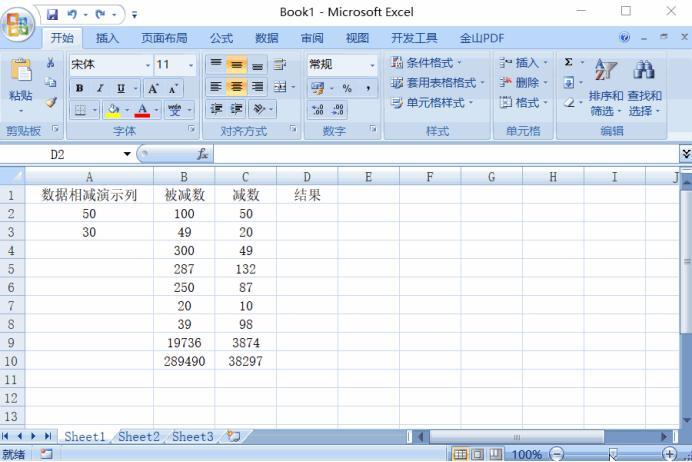692x462 pixels.
Task: Zoom in with plus button
Action: click(x=669, y=454)
